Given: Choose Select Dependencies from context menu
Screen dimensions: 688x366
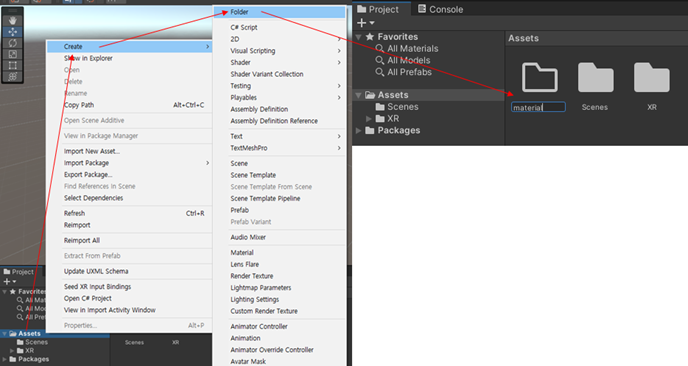Looking at the screenshot, I should coord(93,198).
